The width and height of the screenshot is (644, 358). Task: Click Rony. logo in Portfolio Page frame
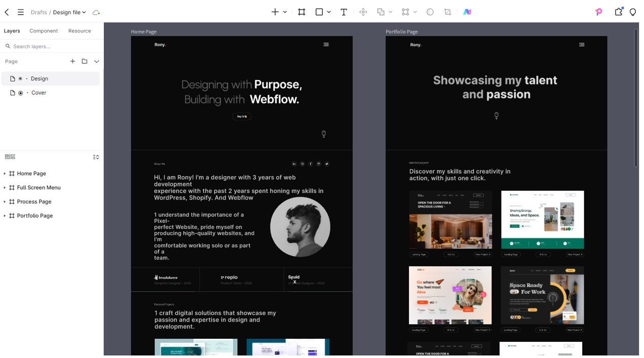[x=416, y=45]
